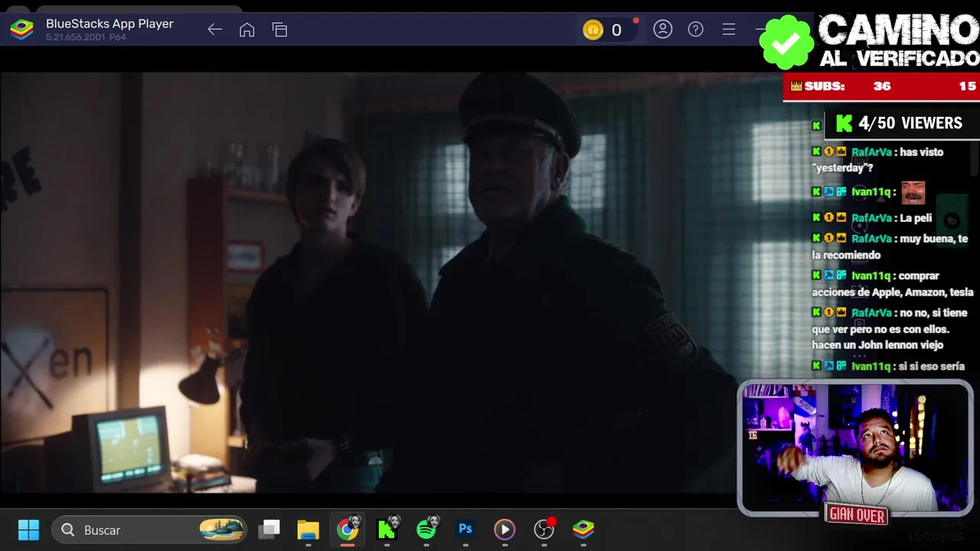Viewport: 980px width, 551px height.
Task: Switch to BlueStacks on the taskbar
Action: 583,530
